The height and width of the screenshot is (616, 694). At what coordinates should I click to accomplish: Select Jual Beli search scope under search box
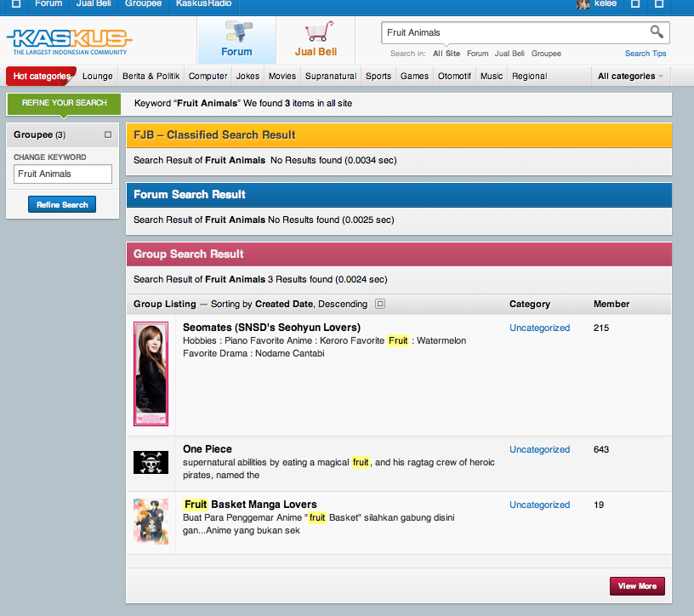509,54
